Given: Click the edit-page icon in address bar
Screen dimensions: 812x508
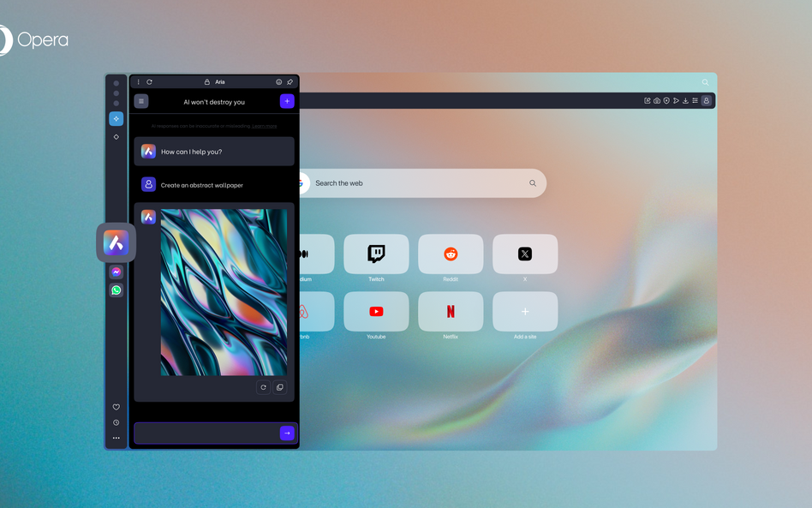Looking at the screenshot, I should (648, 100).
